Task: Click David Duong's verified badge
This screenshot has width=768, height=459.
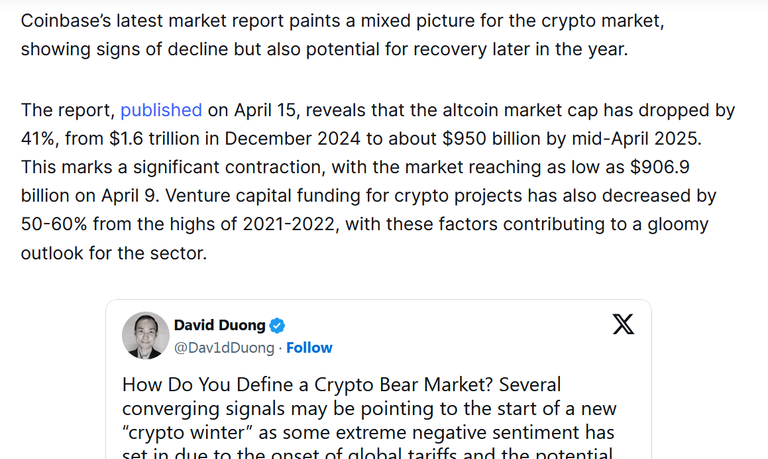Action: (x=277, y=325)
